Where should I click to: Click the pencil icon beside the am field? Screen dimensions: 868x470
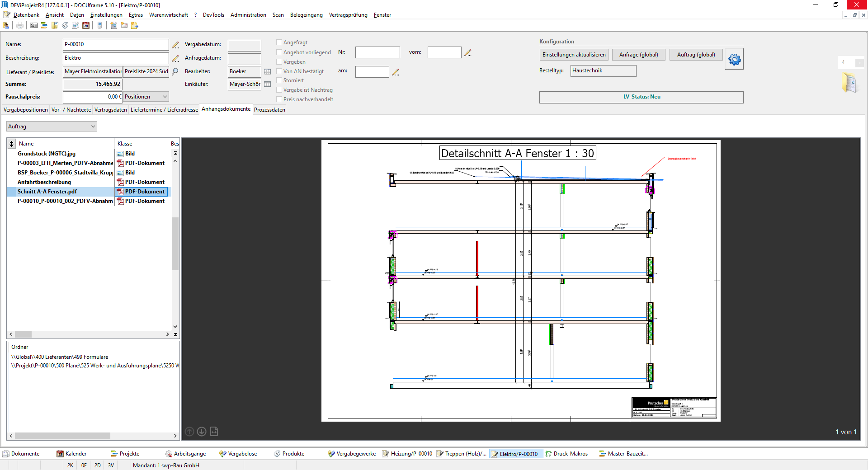(396, 72)
